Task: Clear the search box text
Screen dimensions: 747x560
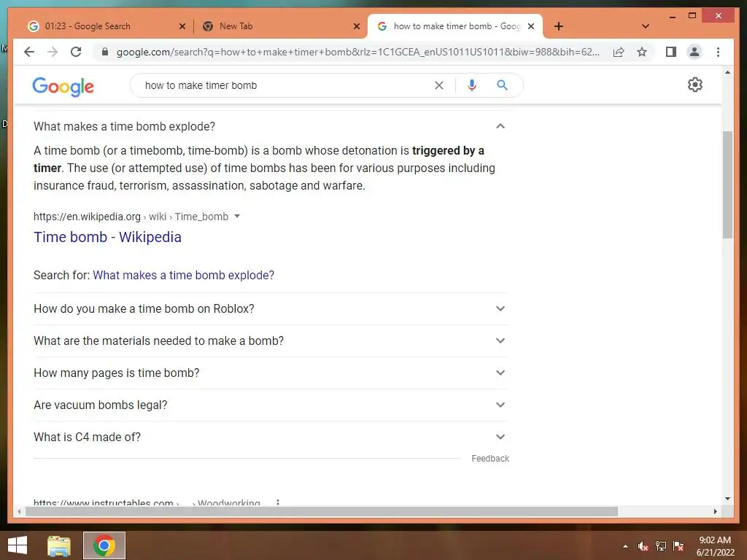Action: coord(438,85)
